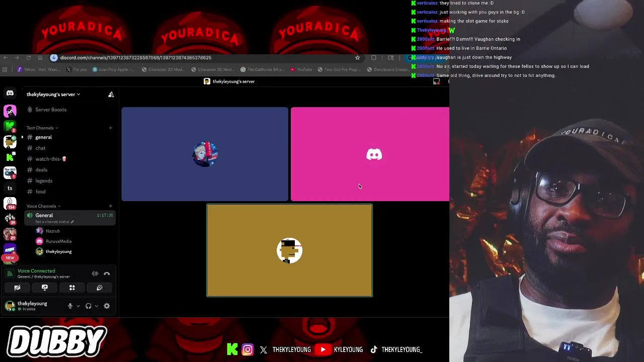Image resolution: width=644 pixels, height=362 pixels.
Task: Bookmark this page with star icon
Action: pyautogui.click(x=358, y=58)
